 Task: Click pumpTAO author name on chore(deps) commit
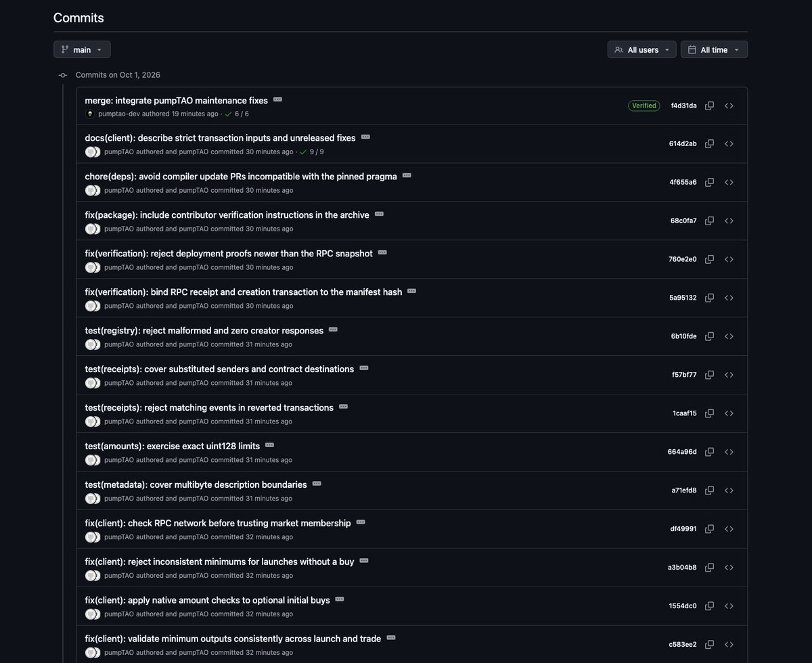click(119, 191)
